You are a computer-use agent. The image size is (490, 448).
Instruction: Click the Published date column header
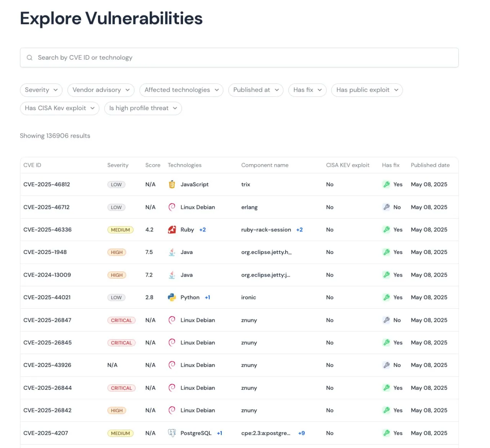tap(430, 165)
